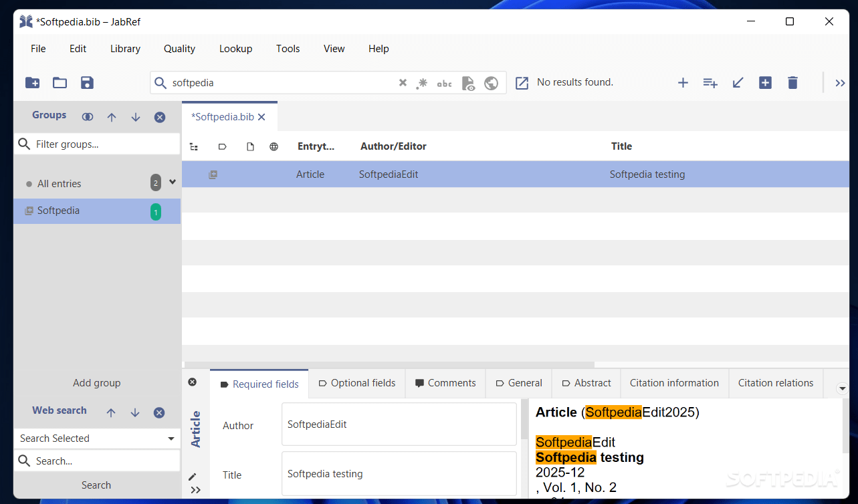This screenshot has height=504, width=858.
Task: Open the Lookup menu
Action: [236, 49]
